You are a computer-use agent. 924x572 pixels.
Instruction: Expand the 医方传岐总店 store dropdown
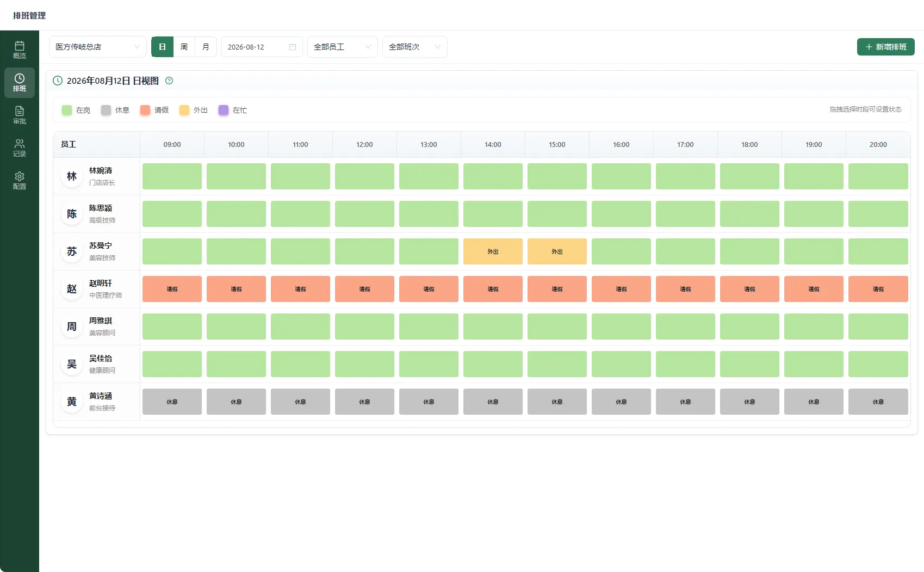(98, 47)
